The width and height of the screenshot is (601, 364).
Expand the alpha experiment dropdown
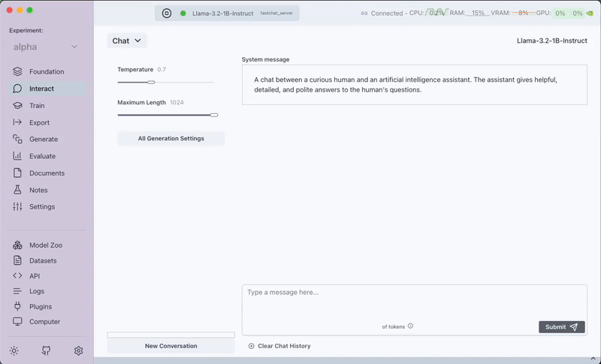point(46,47)
